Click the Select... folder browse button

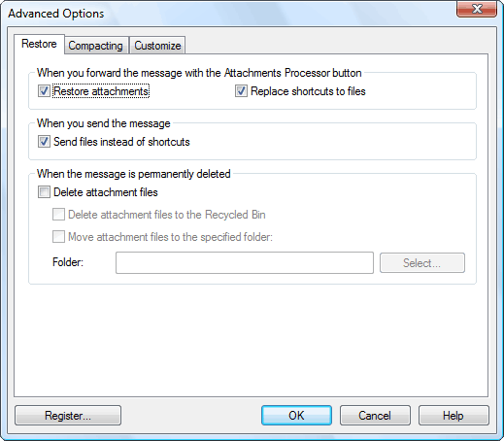(x=422, y=262)
